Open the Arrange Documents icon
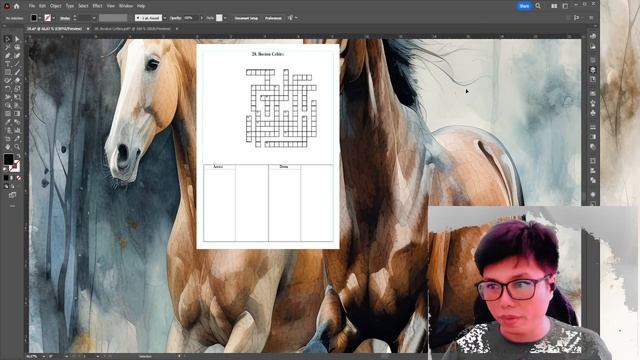 click(554, 6)
